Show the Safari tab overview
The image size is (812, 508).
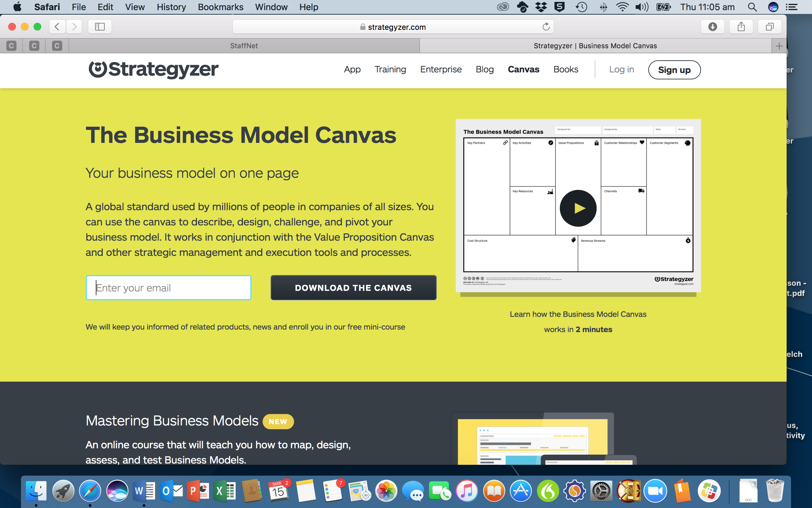tap(770, 27)
